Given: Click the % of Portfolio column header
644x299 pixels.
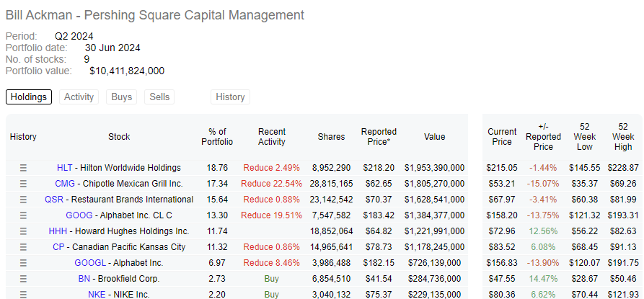Looking at the screenshot, I should coord(217,137).
